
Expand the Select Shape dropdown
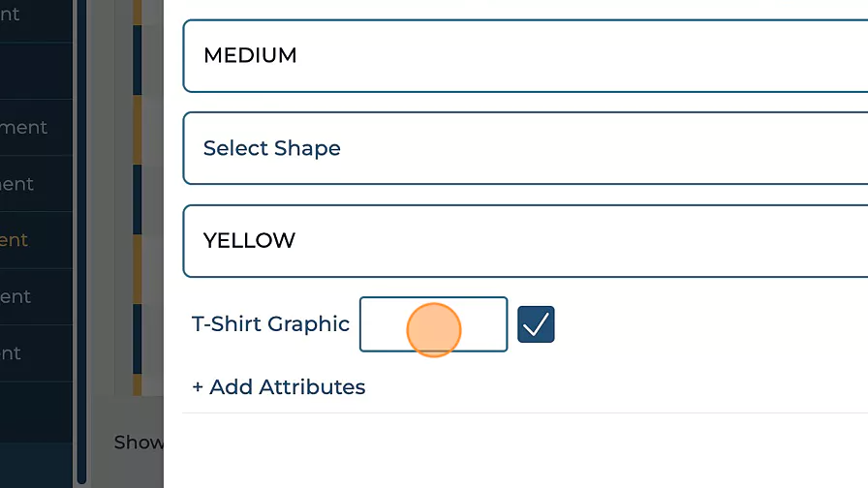point(523,148)
